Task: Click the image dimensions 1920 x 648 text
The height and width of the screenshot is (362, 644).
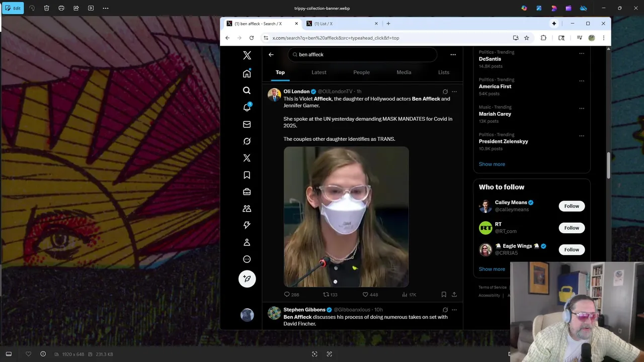Action: click(73, 354)
